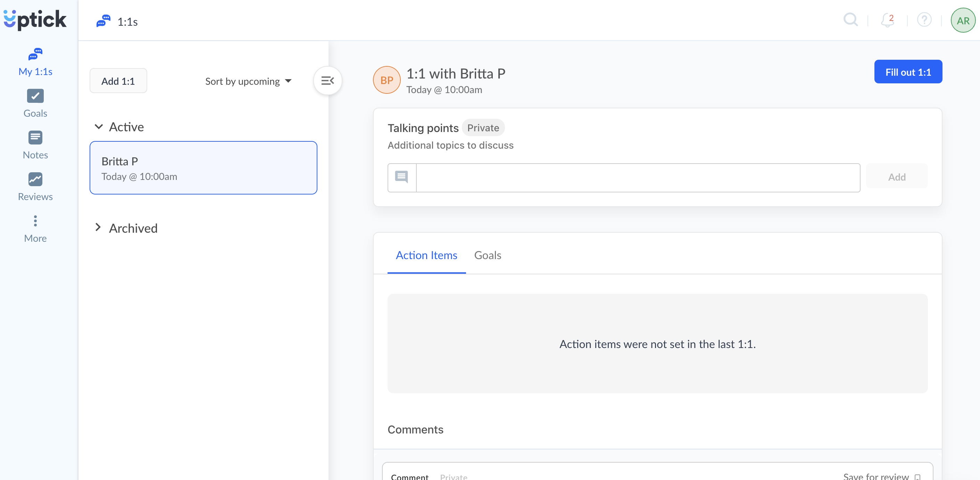Open the More three-dots menu
Image resolution: width=980 pixels, height=480 pixels.
pos(35,221)
